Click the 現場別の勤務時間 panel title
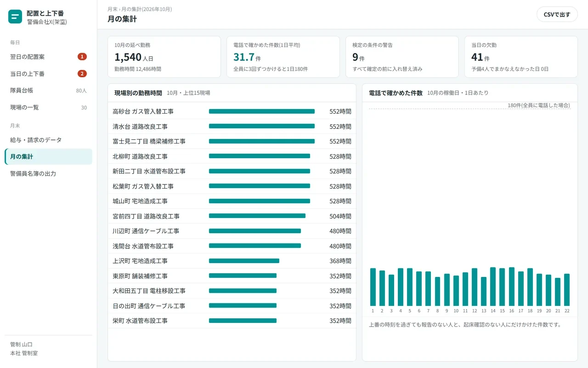588x368 pixels. tap(138, 93)
